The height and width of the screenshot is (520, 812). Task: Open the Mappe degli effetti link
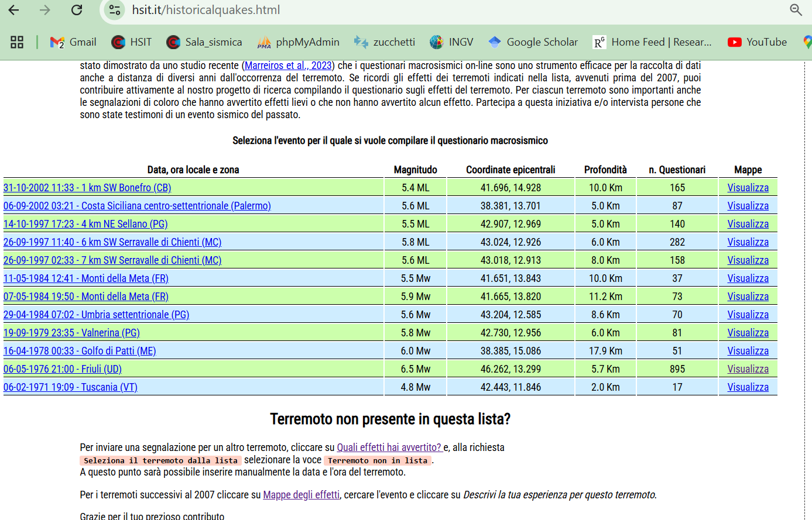click(301, 495)
